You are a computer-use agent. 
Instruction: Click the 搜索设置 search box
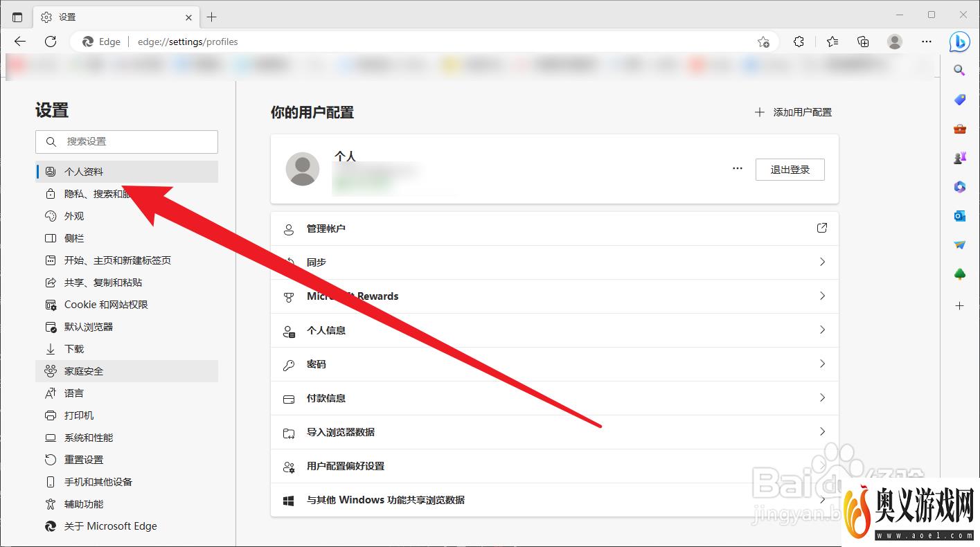tap(127, 141)
